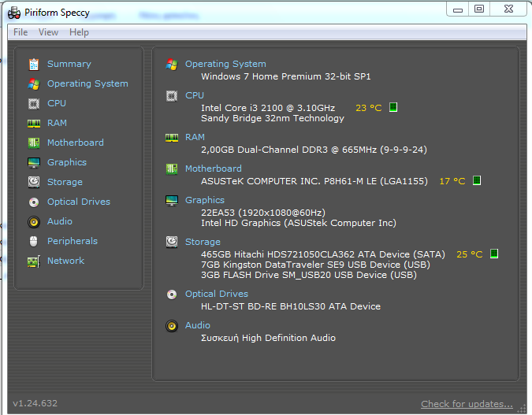Select Summary in the sidebar
This screenshot has height=415, width=532.
point(69,64)
